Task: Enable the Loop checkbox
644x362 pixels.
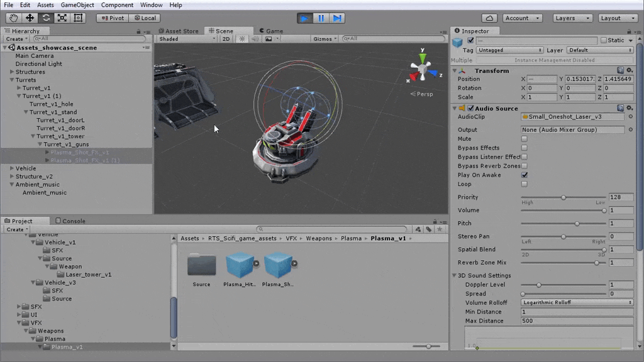Action: click(x=525, y=184)
